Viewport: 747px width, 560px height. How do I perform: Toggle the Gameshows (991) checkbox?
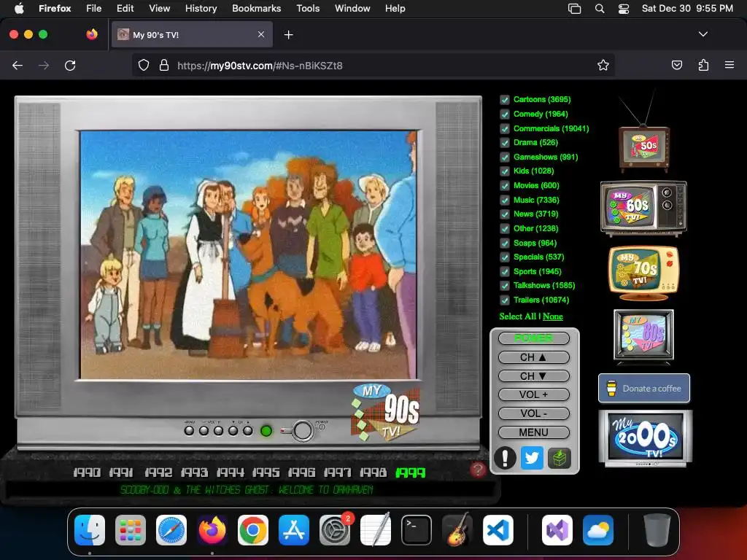(x=505, y=157)
